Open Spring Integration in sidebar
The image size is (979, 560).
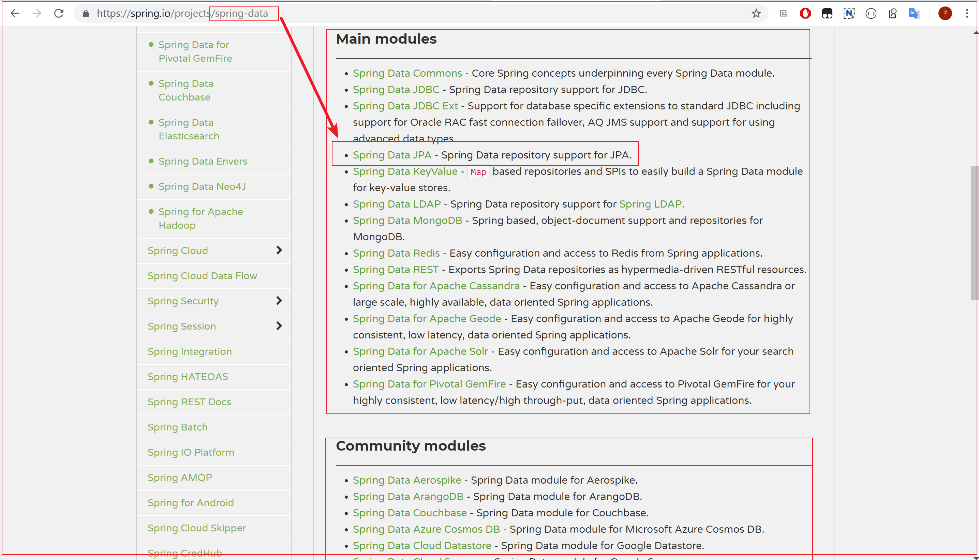click(x=190, y=351)
